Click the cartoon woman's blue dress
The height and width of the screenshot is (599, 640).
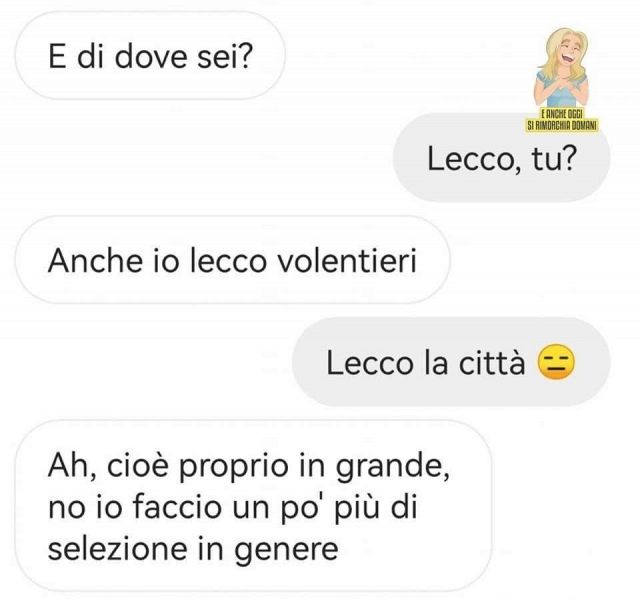point(563,91)
